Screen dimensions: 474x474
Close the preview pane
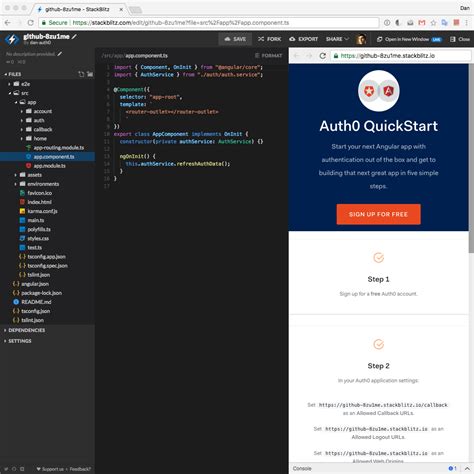pos(460,39)
